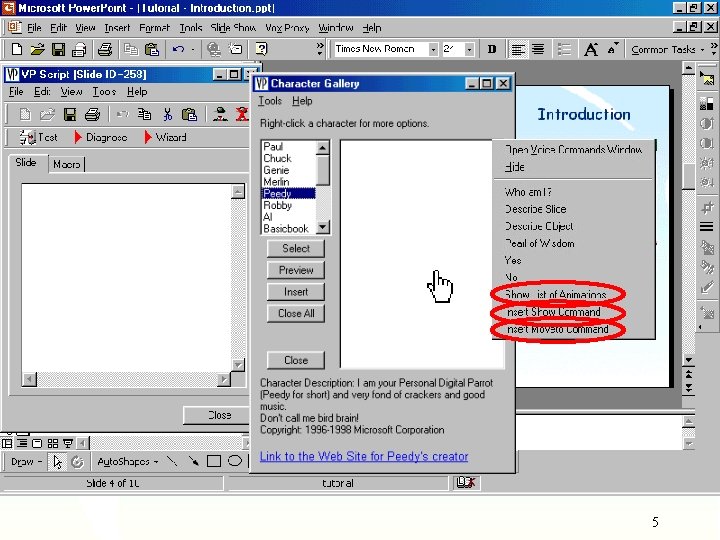The width and height of the screenshot is (720, 540).
Task: Expand more standard toolbar buttons chevron
Action: 320,49
